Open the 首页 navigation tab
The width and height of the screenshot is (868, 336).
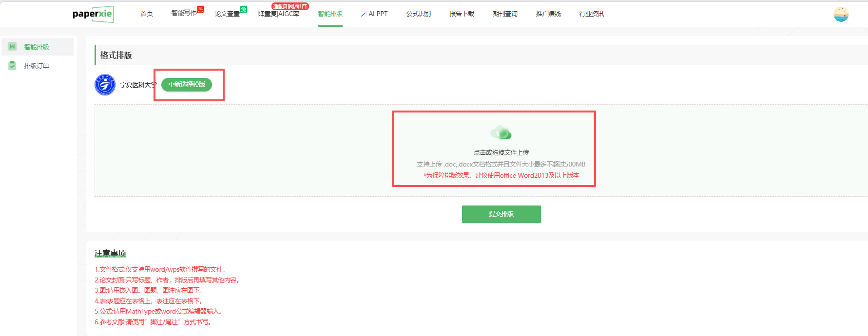(147, 14)
